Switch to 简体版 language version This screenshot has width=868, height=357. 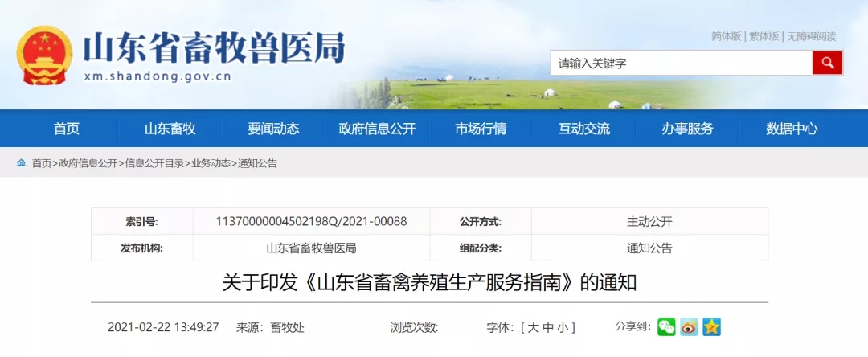click(x=726, y=36)
